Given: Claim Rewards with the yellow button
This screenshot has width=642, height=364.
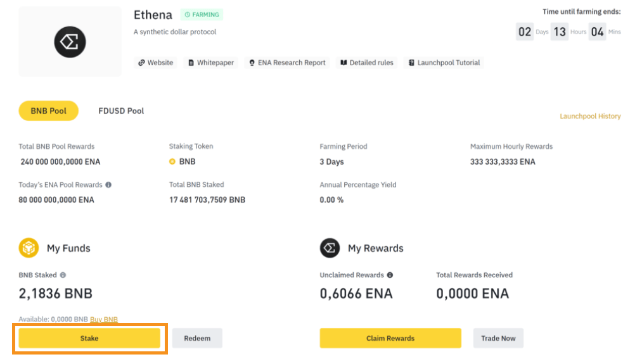Looking at the screenshot, I should coord(390,338).
